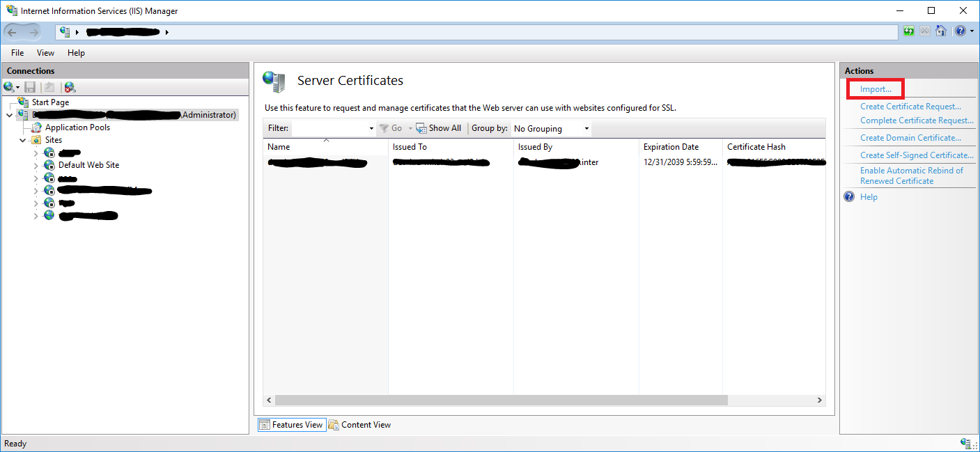Expand Default Web Site node

click(36, 165)
